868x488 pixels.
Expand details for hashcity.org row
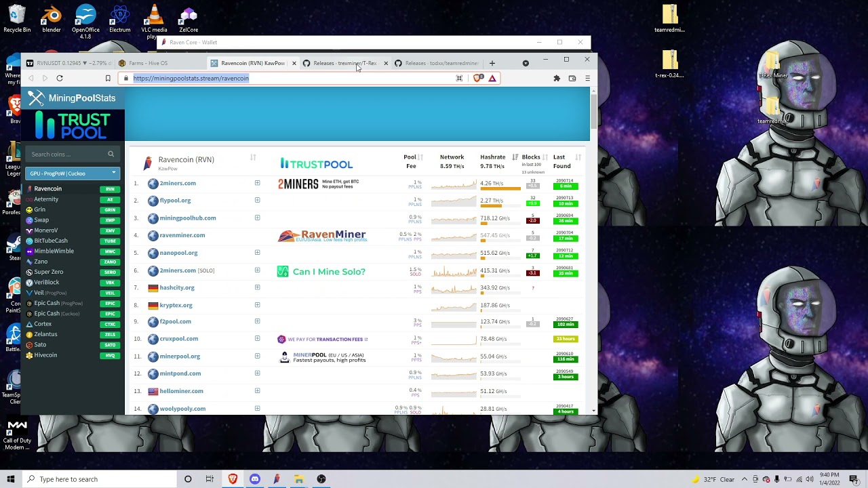257,287
